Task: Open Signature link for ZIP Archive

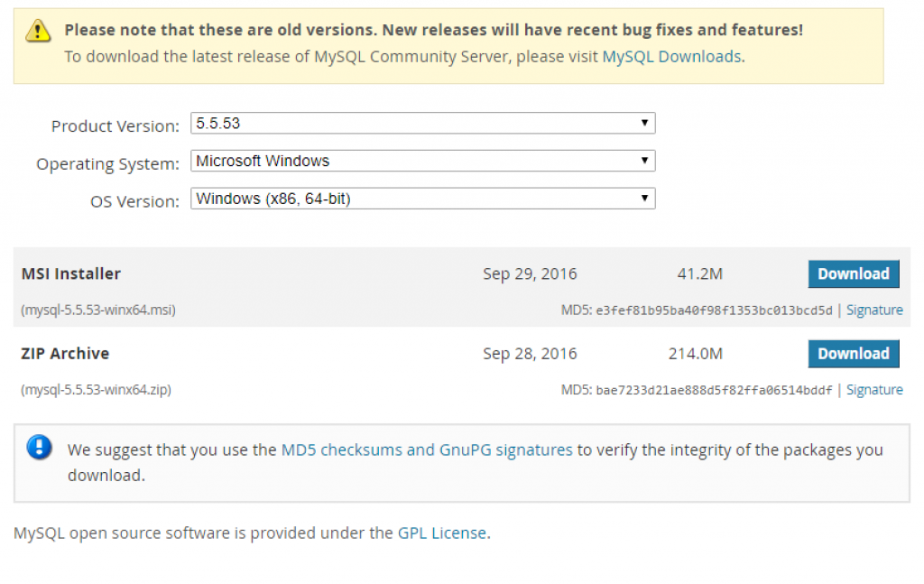Action: pos(873,390)
